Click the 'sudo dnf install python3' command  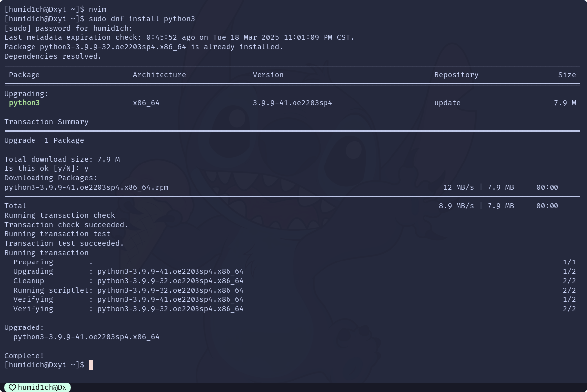point(141,19)
